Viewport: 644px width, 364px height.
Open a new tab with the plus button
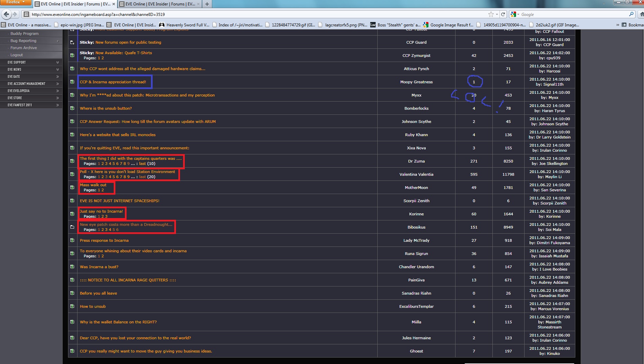(207, 4)
